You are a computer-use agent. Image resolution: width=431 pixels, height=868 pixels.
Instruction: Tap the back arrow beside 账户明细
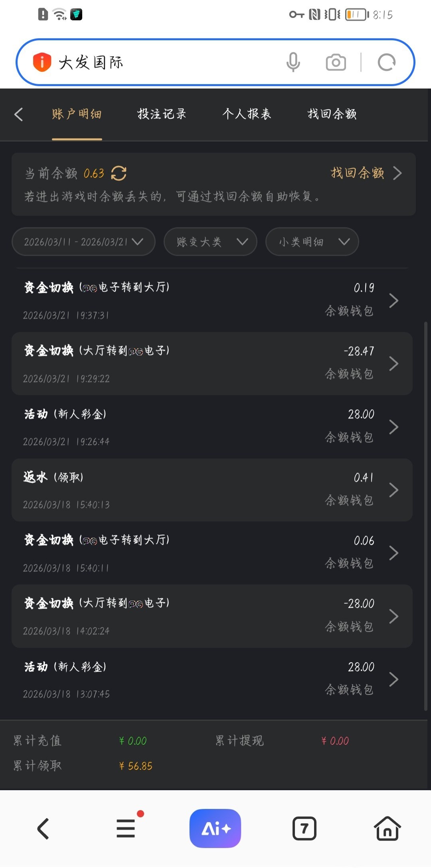(x=19, y=114)
